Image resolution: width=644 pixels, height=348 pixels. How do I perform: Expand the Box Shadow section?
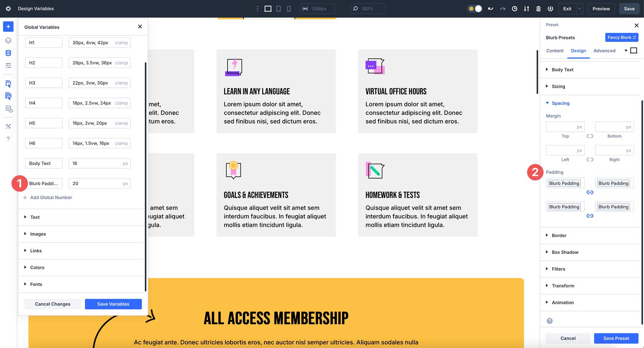click(590, 252)
